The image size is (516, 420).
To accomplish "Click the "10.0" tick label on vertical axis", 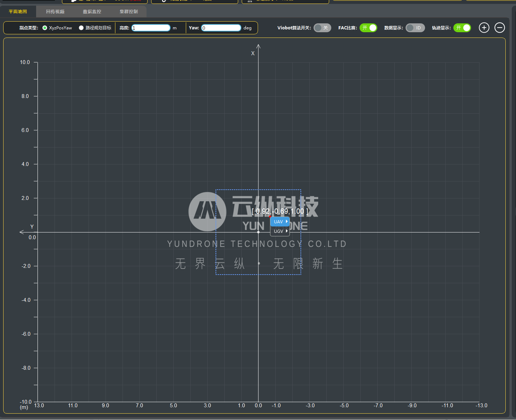I will click(x=25, y=62).
